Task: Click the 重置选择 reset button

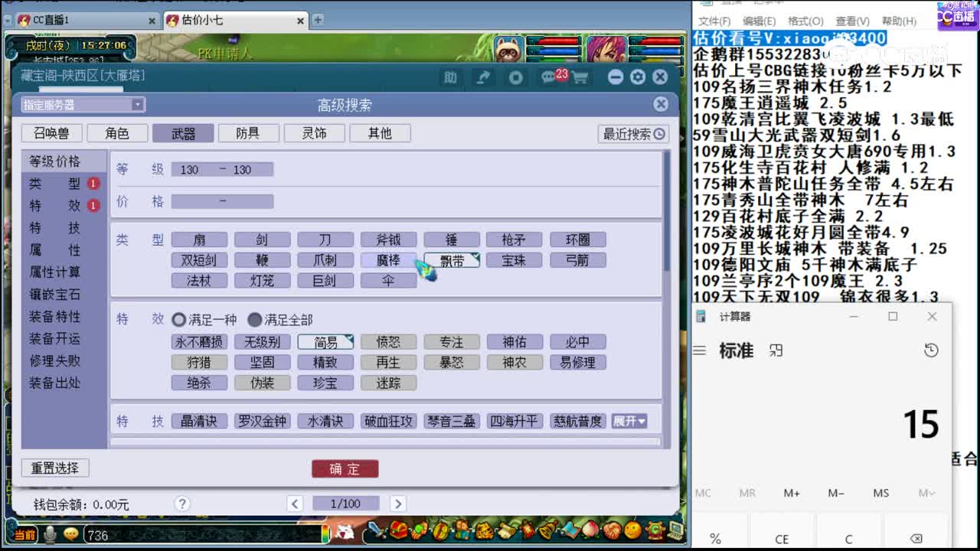Action: (55, 468)
